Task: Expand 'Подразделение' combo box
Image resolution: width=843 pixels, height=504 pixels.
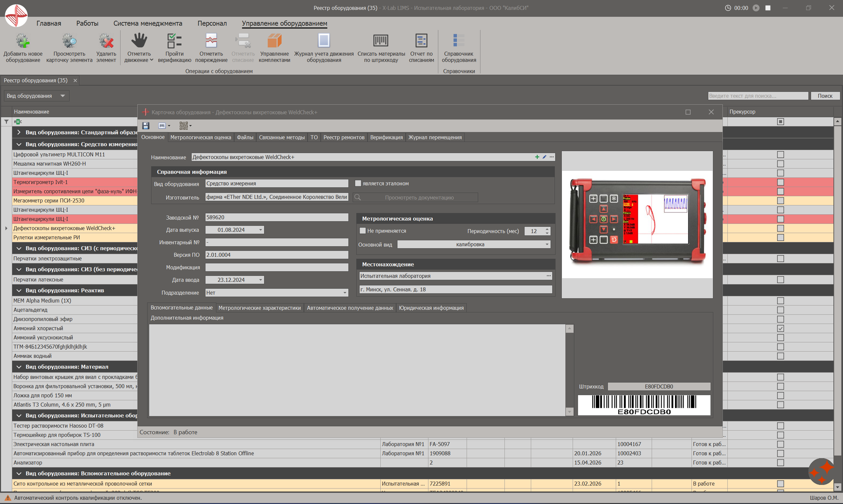Action: click(x=345, y=293)
